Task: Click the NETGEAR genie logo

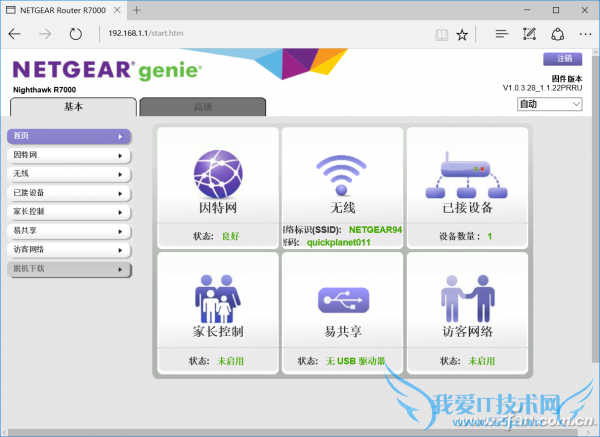Action: (108, 70)
